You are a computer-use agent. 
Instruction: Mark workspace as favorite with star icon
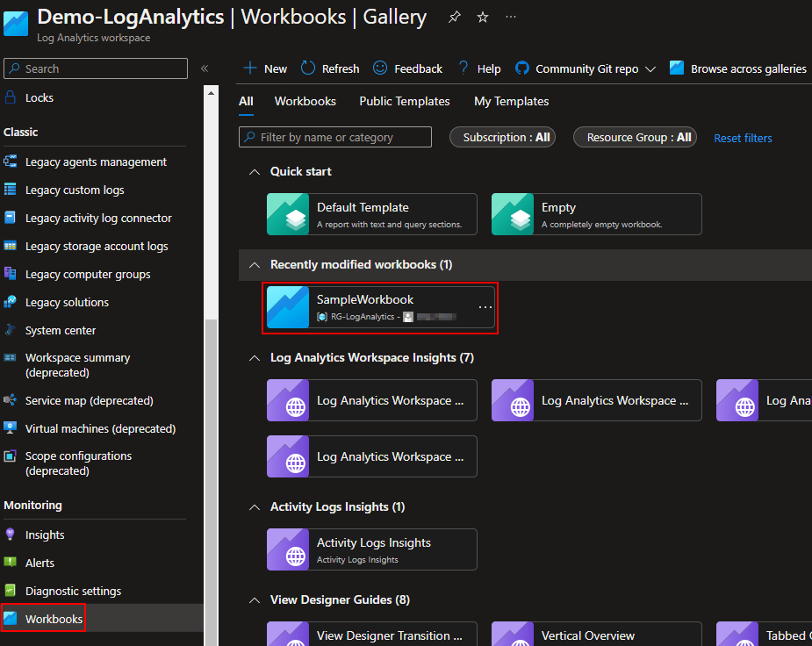[x=482, y=18]
